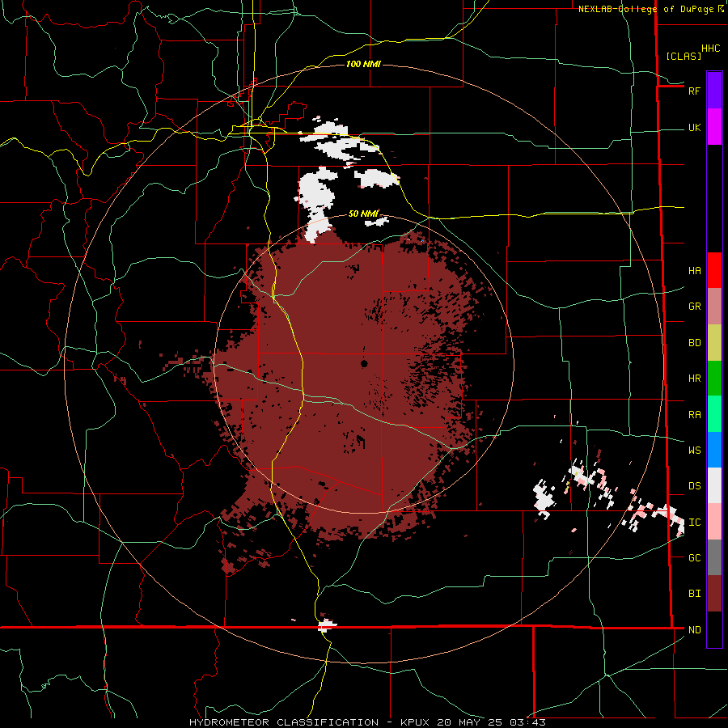This screenshot has width=728, height=728.
Task: Click the HA red legend swatch
Action: click(x=714, y=270)
